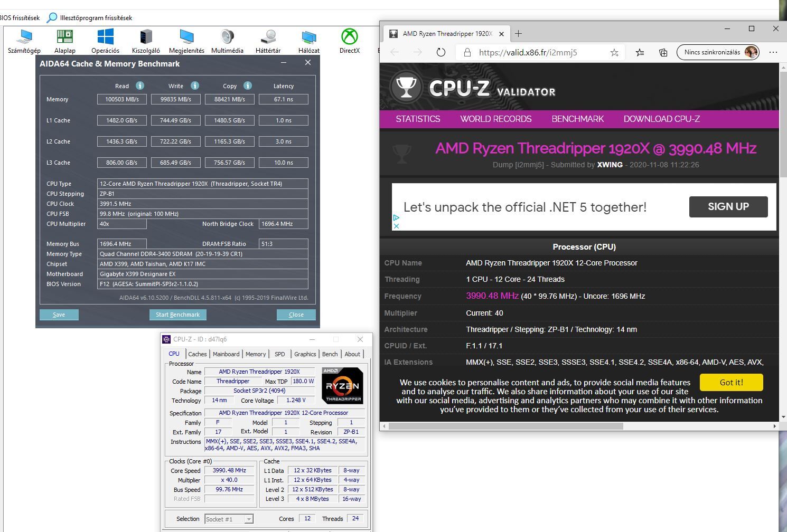Open a new browser tab
Screen dimensions: 787x532
(519, 33)
